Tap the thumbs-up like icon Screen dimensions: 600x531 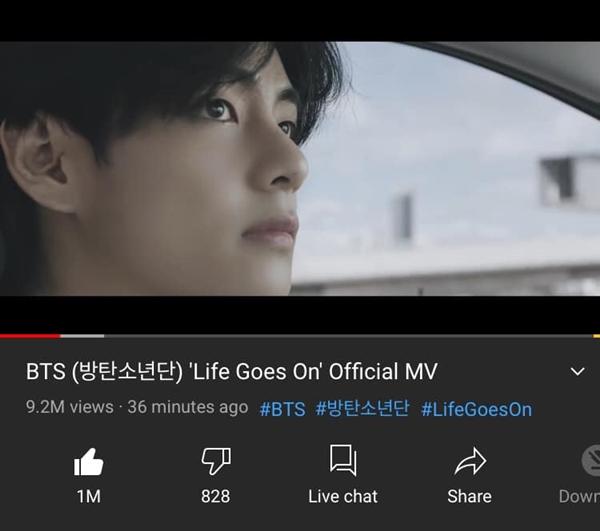click(x=88, y=462)
